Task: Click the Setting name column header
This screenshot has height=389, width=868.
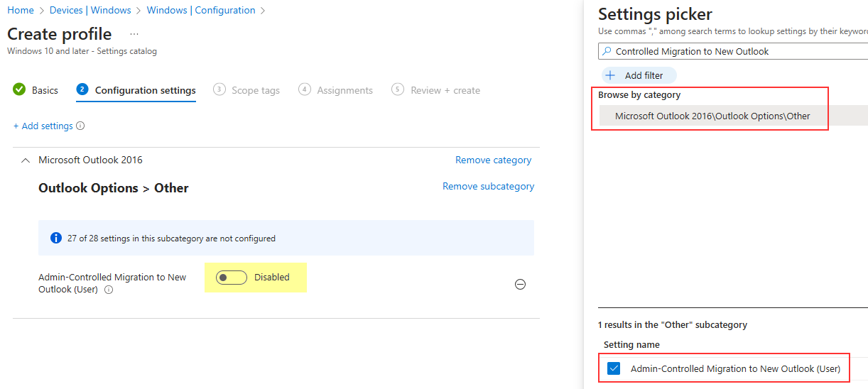Action: pyautogui.click(x=631, y=344)
